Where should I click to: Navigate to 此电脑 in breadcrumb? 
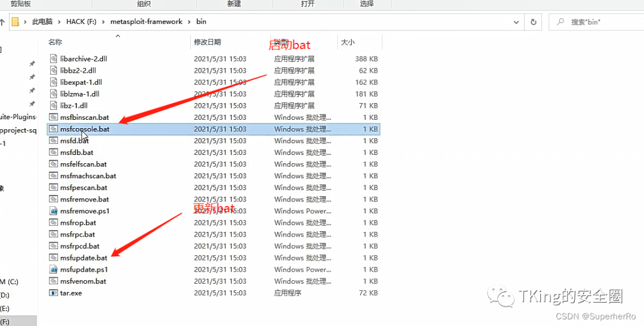(43, 22)
